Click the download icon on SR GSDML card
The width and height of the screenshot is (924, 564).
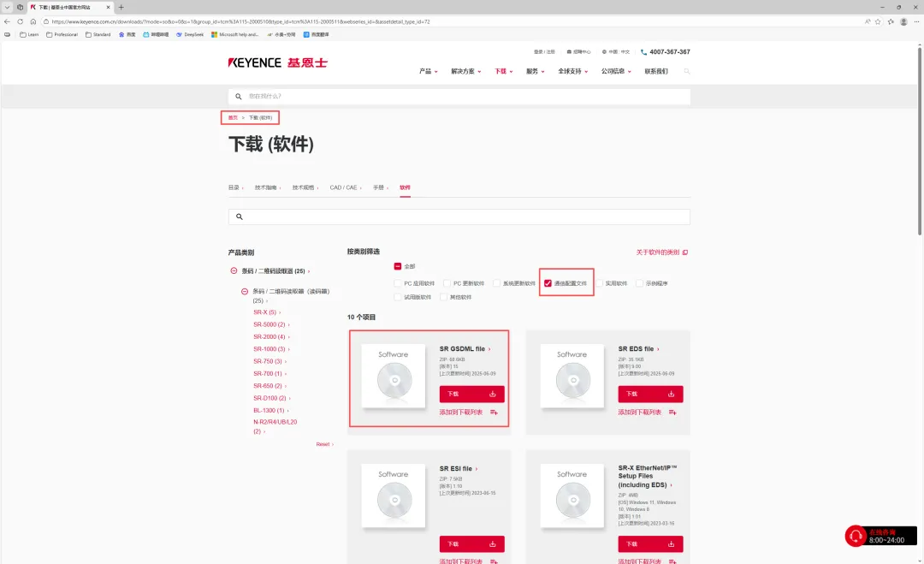click(493, 394)
